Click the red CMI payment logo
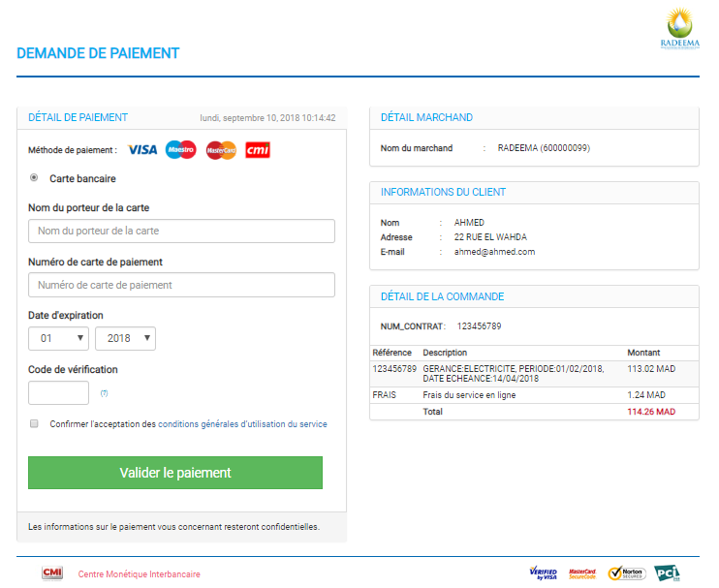 [258, 150]
